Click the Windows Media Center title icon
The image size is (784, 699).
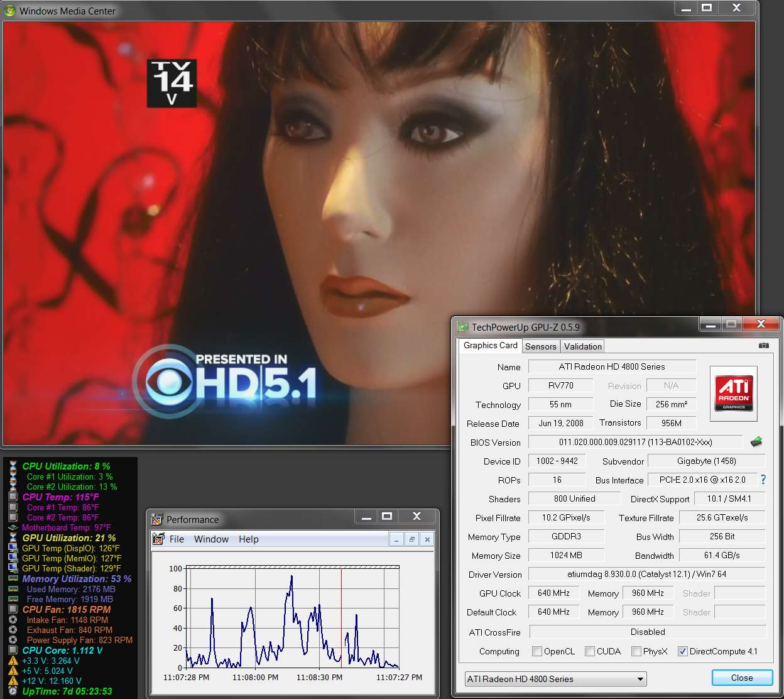(10, 11)
